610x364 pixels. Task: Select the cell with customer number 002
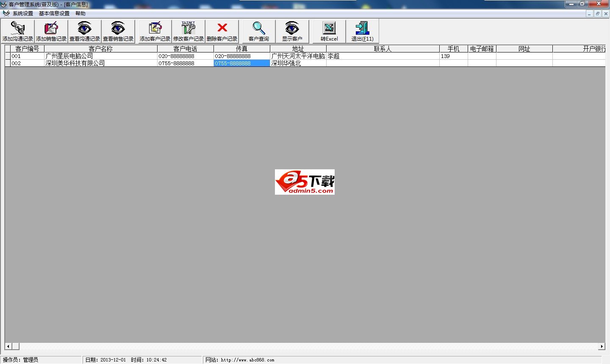tap(27, 63)
